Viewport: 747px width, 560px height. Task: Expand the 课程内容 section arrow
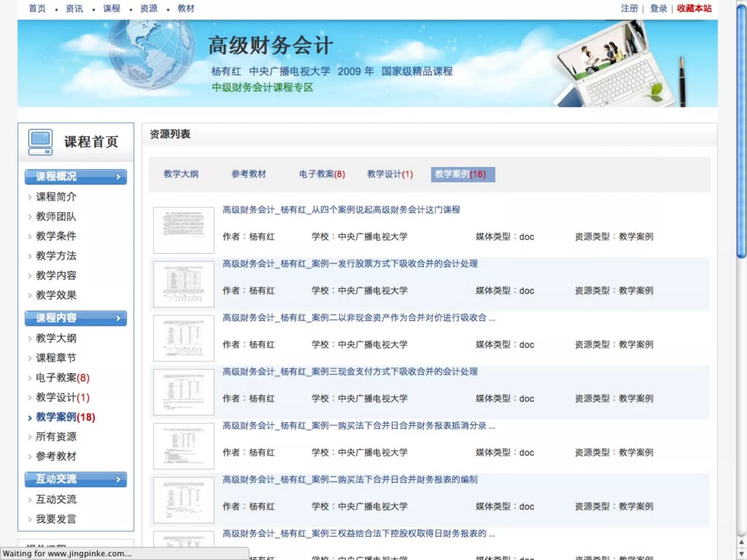pos(118,318)
